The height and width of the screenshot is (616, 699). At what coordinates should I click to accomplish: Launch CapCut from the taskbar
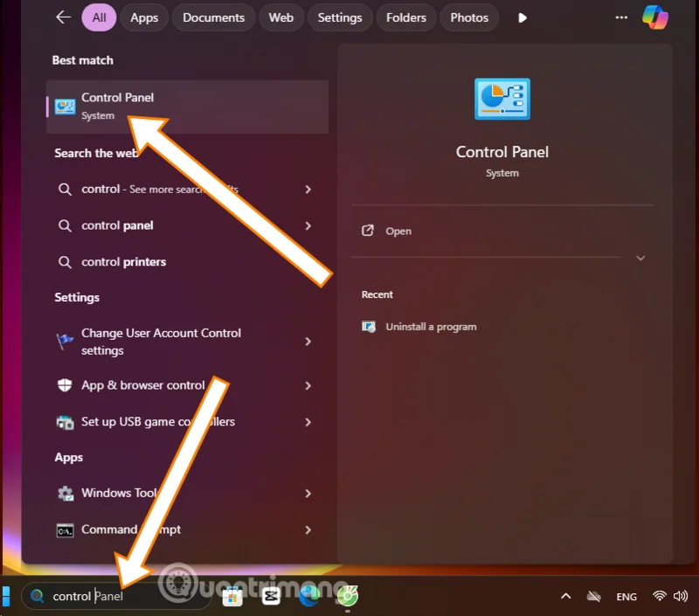pos(271,596)
